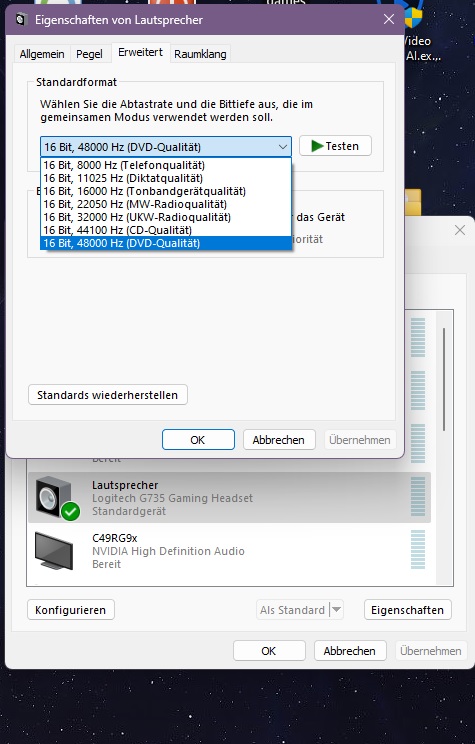Click the C49RG9x monitor device icon
The width and height of the screenshot is (475, 744).
point(54,551)
